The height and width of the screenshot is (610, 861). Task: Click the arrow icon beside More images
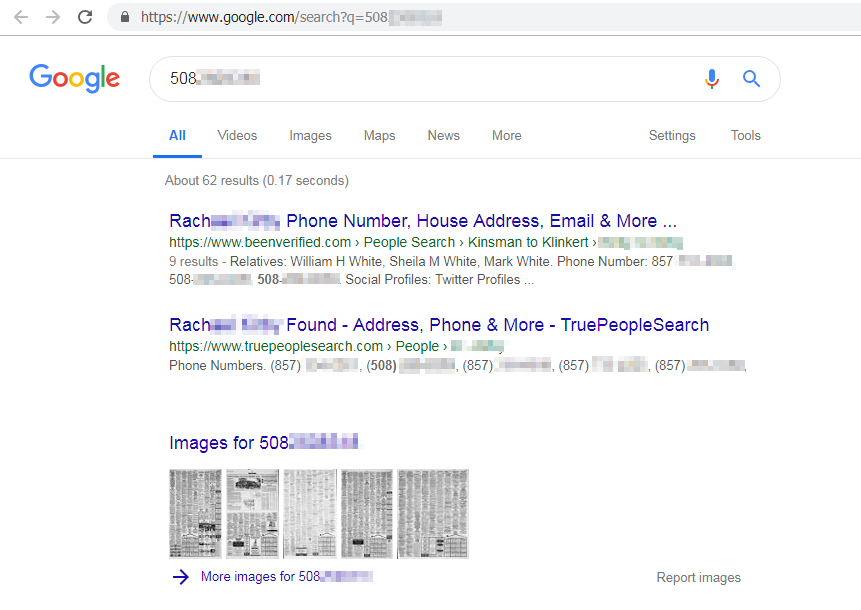[181, 577]
